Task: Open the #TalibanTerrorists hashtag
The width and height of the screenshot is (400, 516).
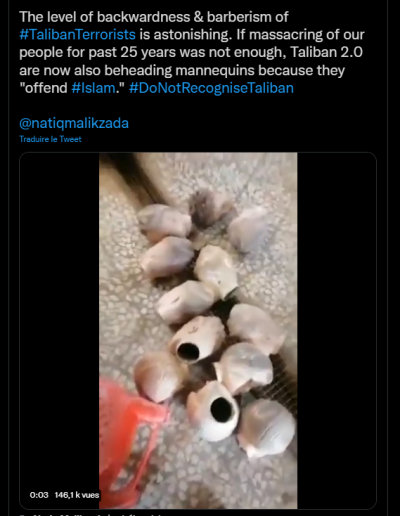Action: (x=77, y=35)
